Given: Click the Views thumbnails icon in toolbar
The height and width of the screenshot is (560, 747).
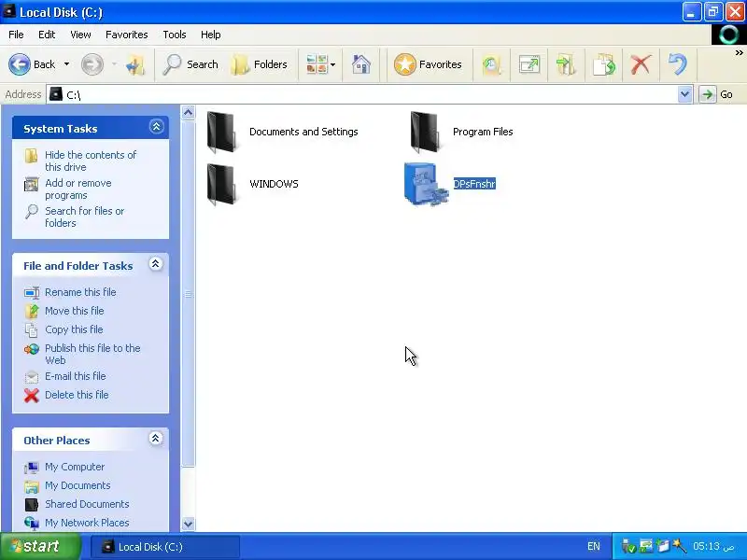Looking at the screenshot, I should click(317, 64).
